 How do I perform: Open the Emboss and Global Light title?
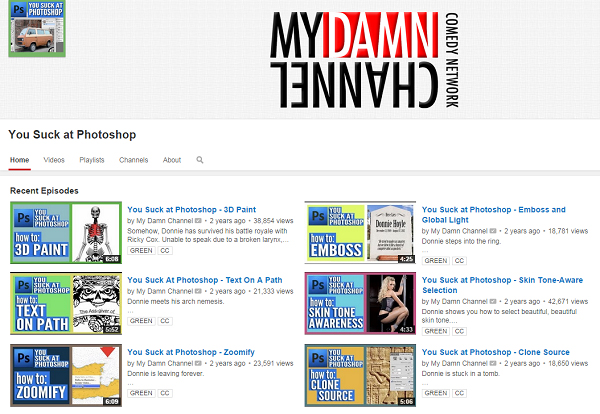pos(493,216)
